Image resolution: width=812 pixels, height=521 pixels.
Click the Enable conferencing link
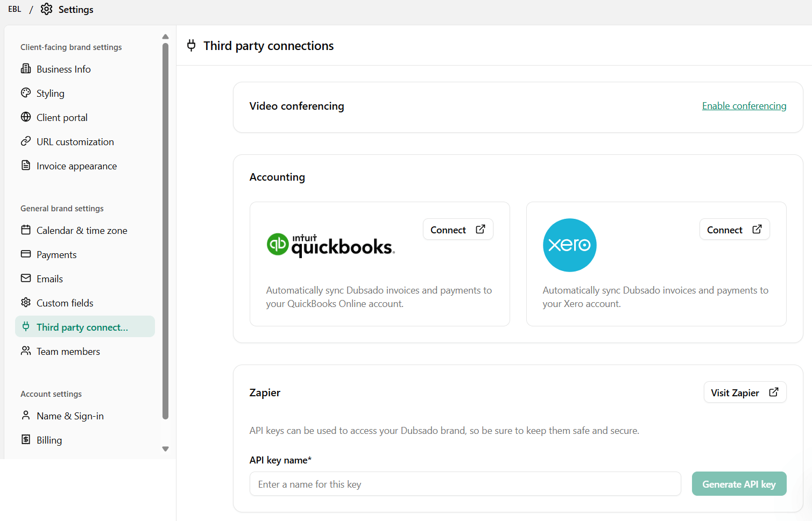point(744,105)
